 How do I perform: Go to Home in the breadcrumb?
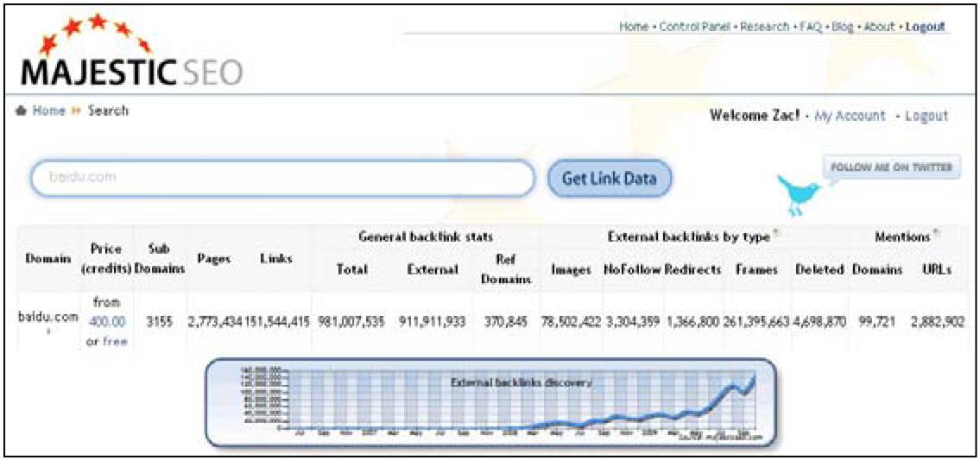[48, 111]
